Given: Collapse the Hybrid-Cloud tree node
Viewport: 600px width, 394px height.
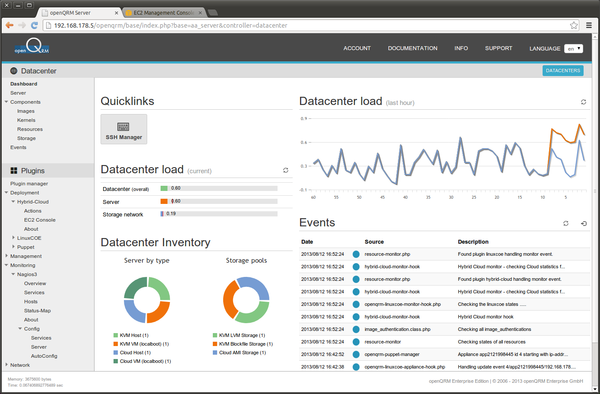Looking at the screenshot, I should (x=13, y=202).
